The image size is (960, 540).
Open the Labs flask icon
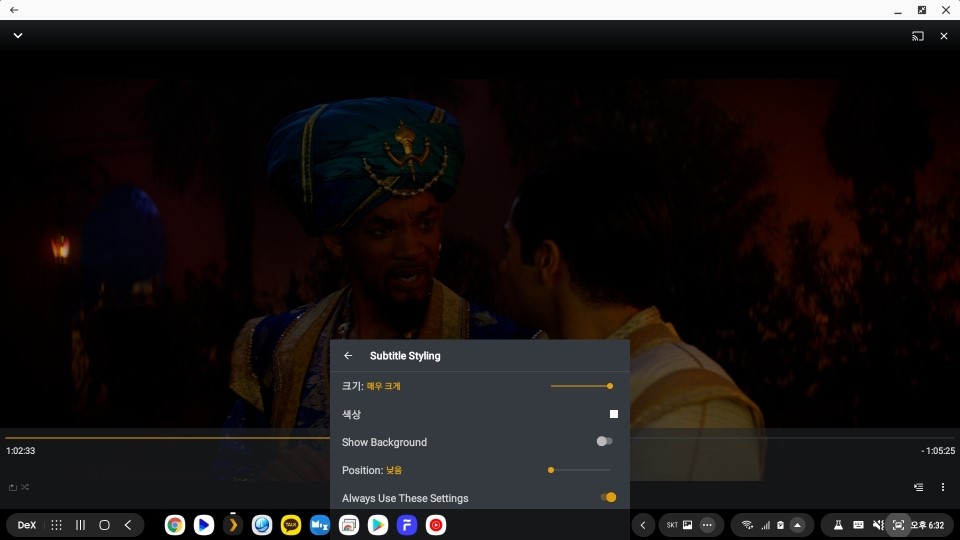point(838,525)
